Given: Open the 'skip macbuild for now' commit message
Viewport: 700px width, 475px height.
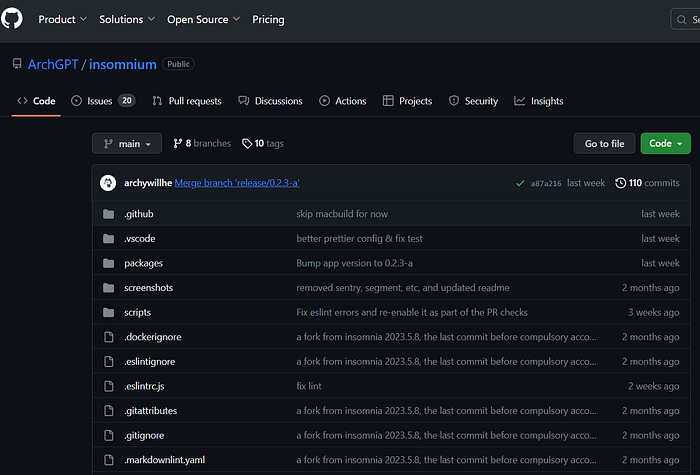Looking at the screenshot, I should click(x=342, y=214).
